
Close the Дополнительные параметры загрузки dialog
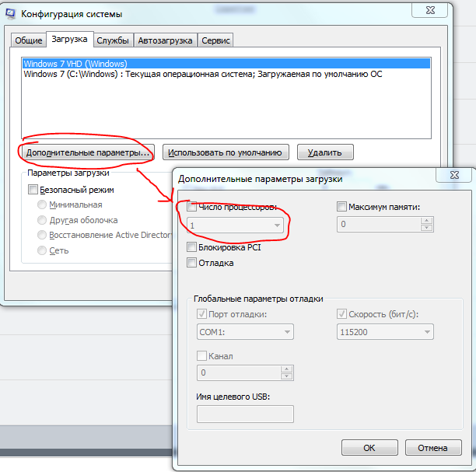pos(454,175)
